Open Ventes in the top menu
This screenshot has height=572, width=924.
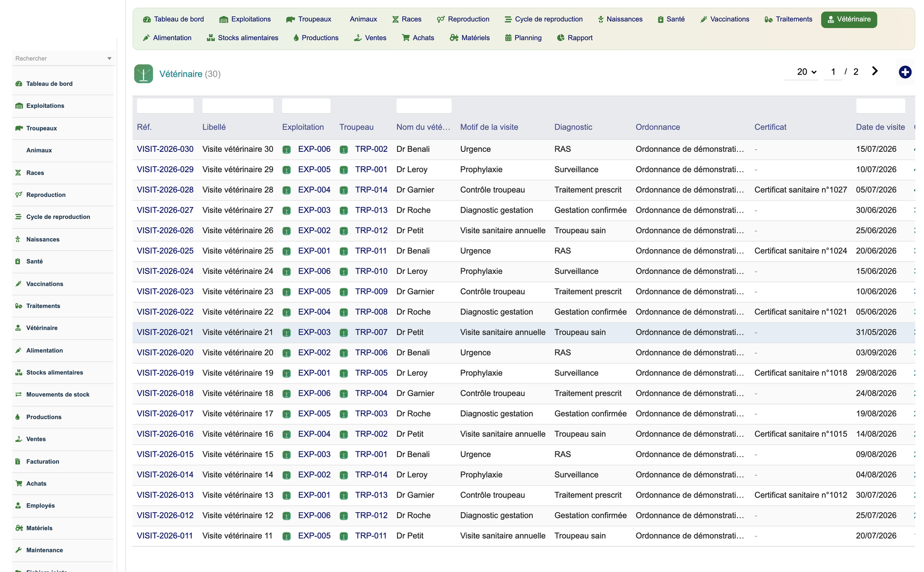370,38
